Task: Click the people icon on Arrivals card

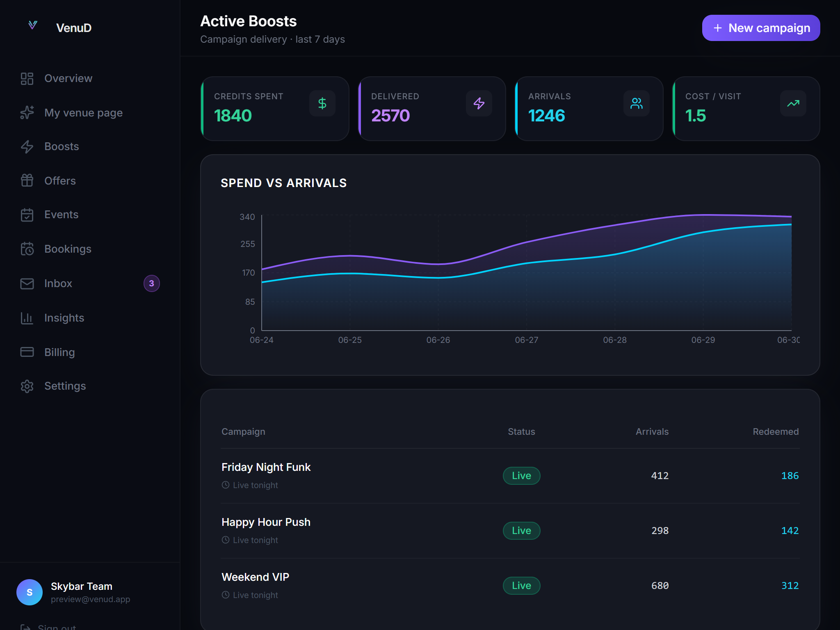Action: tap(637, 103)
